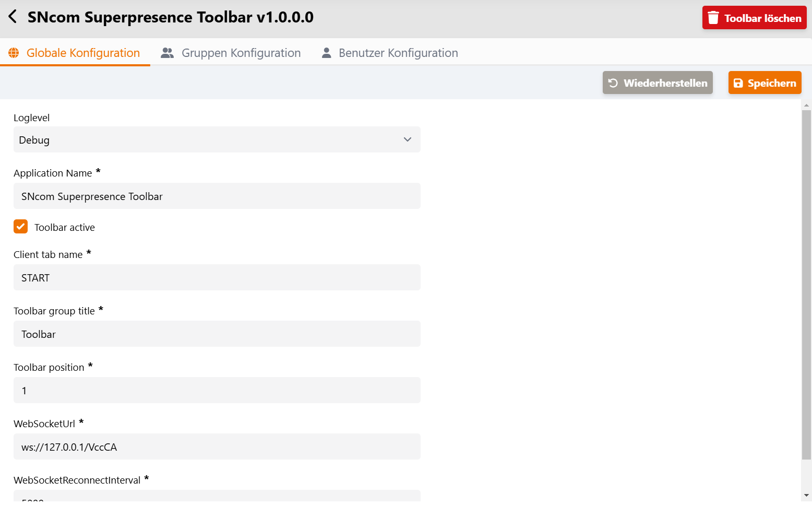Click the trash can icon

713,18
